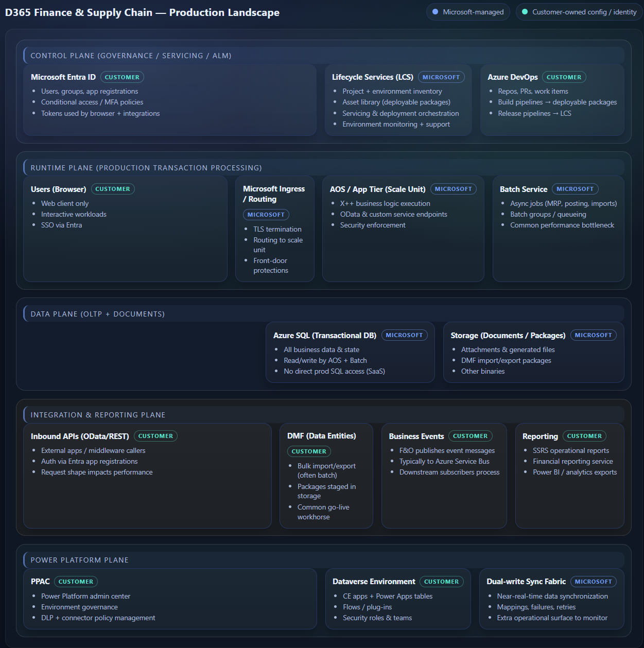Viewport: 644px width, 648px height.
Task: Click 'Typically to Azure Service Bus' bullet
Action: click(444, 462)
